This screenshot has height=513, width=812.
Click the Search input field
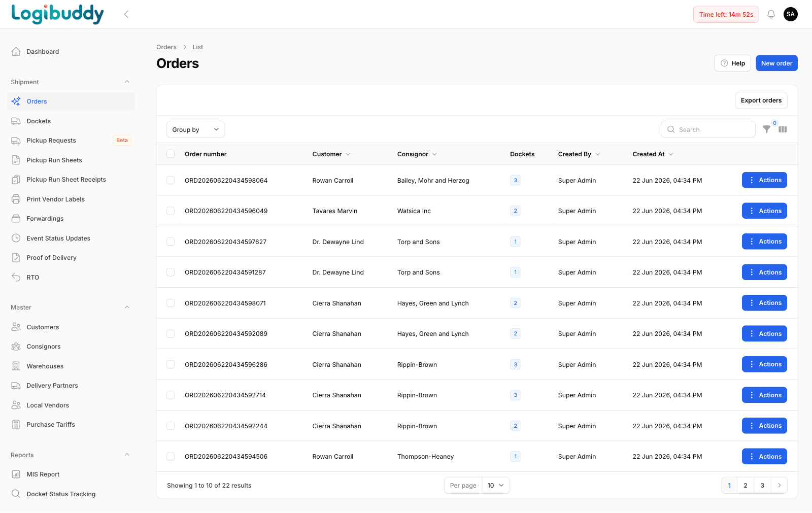coord(708,129)
